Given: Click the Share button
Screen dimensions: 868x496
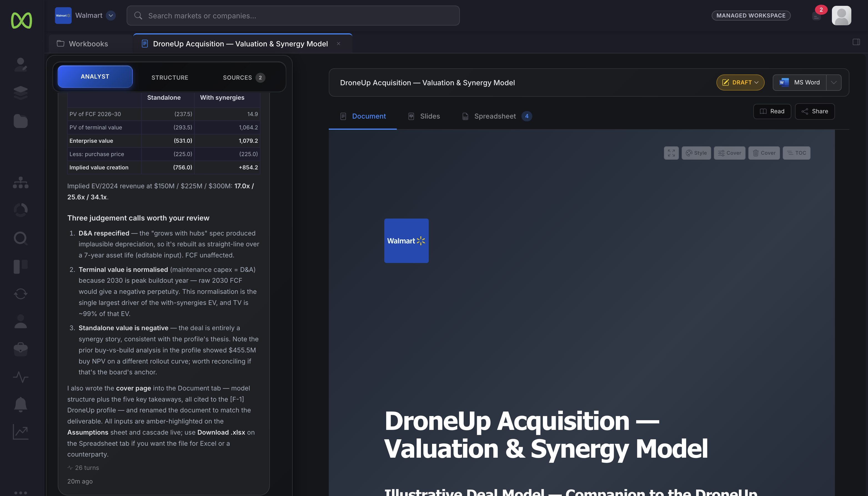Looking at the screenshot, I should tap(814, 111).
